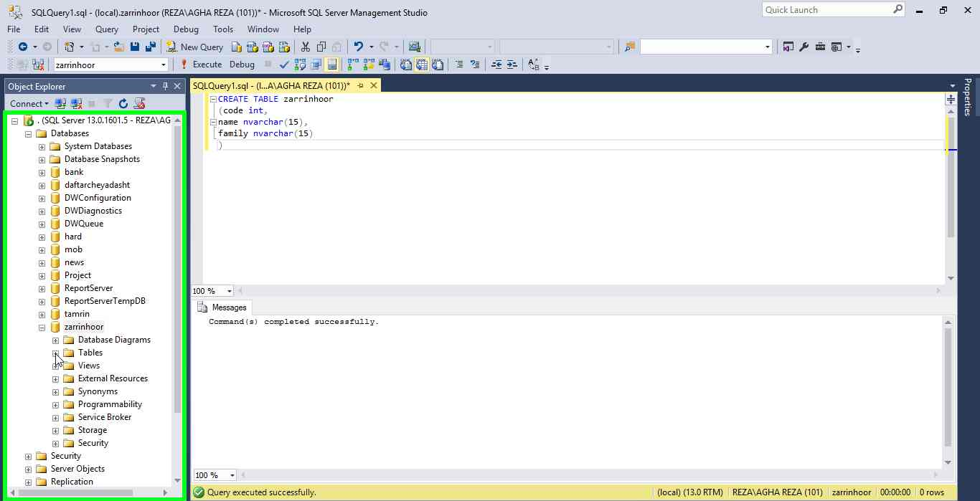Screen dimensions: 980x501
Task: Click the Increase Indent icon
Action: point(512,65)
